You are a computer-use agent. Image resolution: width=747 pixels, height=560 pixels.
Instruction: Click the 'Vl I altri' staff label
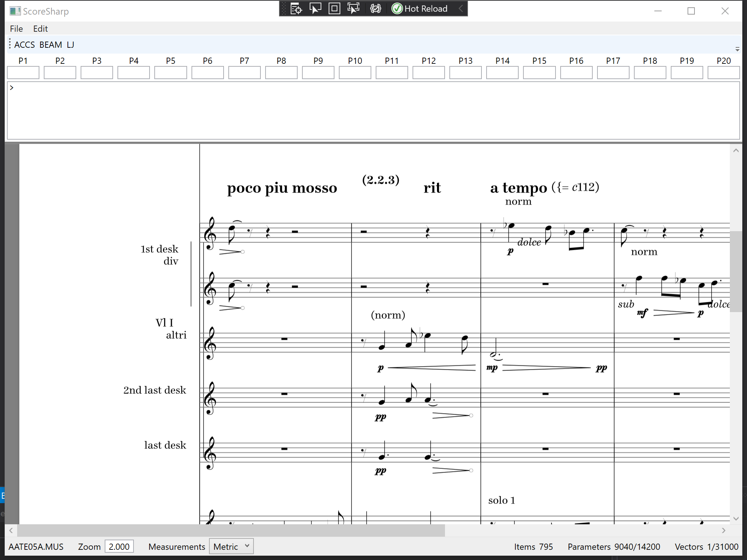(171, 329)
